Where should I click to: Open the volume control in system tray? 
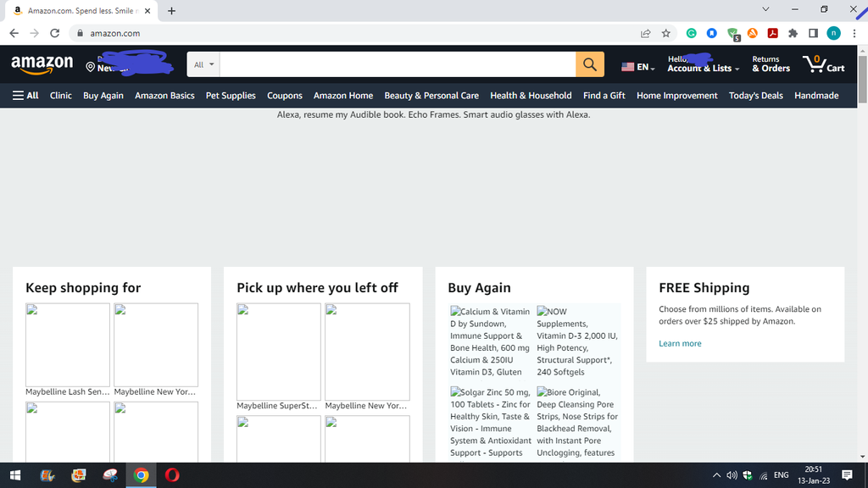732,475
